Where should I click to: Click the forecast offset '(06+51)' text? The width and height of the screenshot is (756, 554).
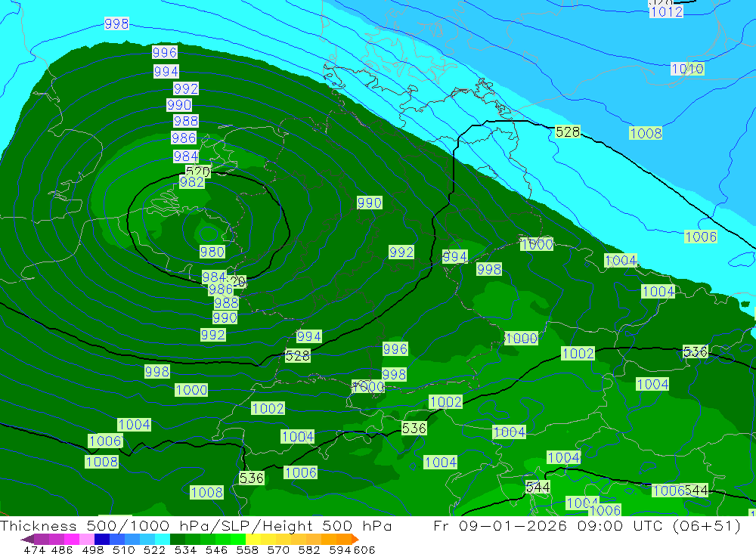(706, 525)
